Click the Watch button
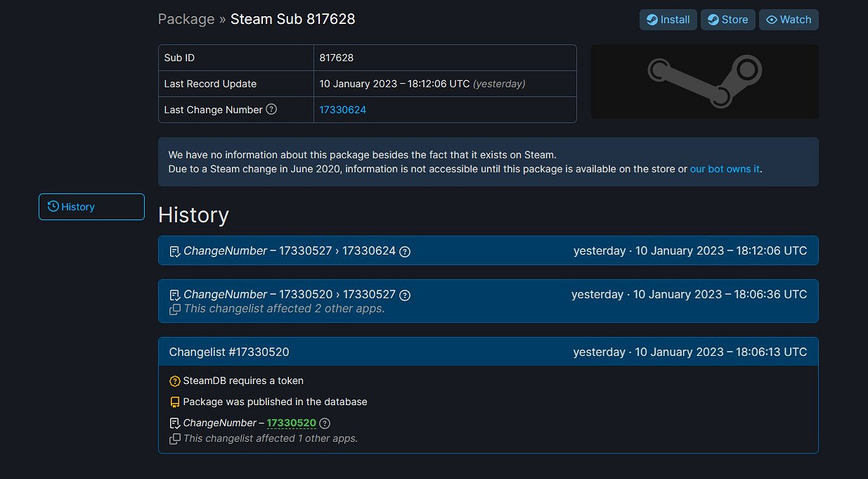This screenshot has width=868, height=479. point(789,20)
